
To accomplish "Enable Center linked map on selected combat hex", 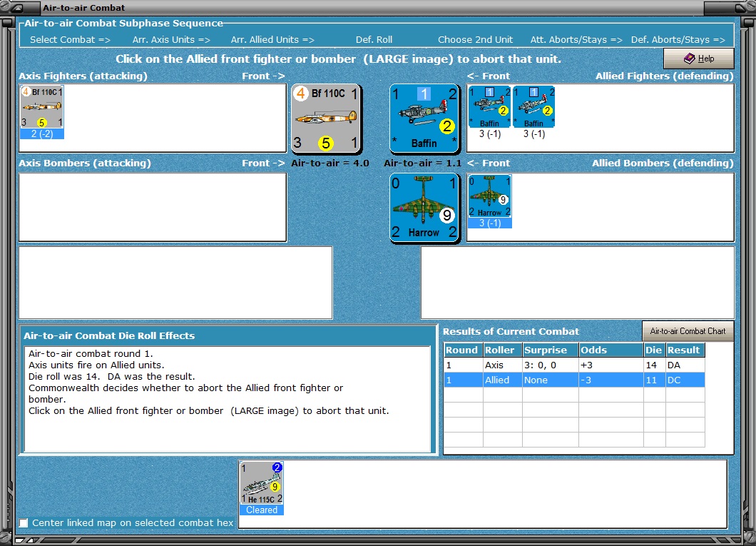I will click(23, 523).
